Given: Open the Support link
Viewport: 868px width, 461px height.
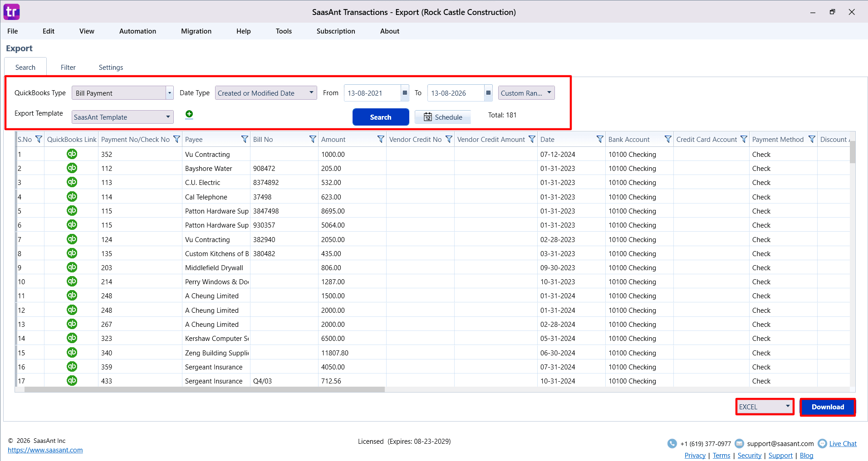Looking at the screenshot, I should click(780, 456).
